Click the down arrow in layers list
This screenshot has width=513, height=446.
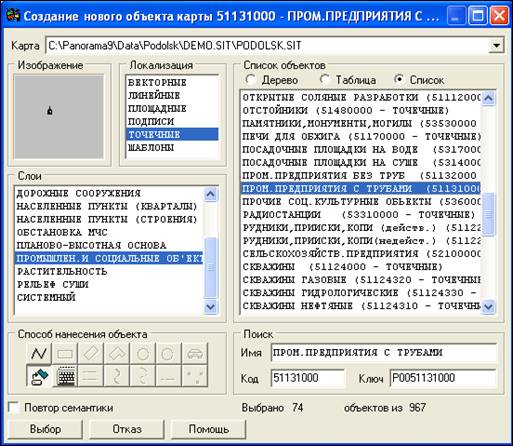(211, 306)
